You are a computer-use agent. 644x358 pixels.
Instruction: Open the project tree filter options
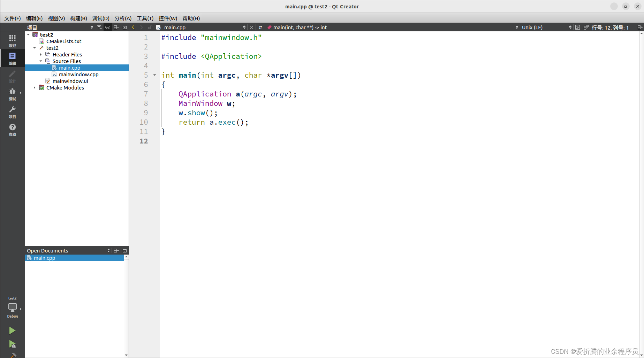click(x=99, y=27)
